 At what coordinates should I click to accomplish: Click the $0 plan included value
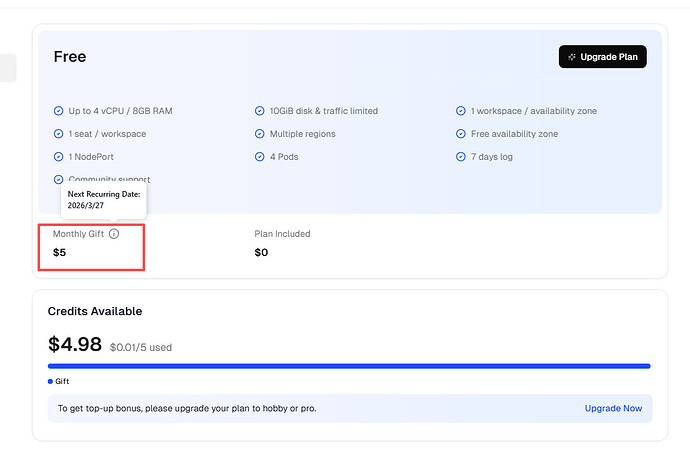click(x=261, y=253)
